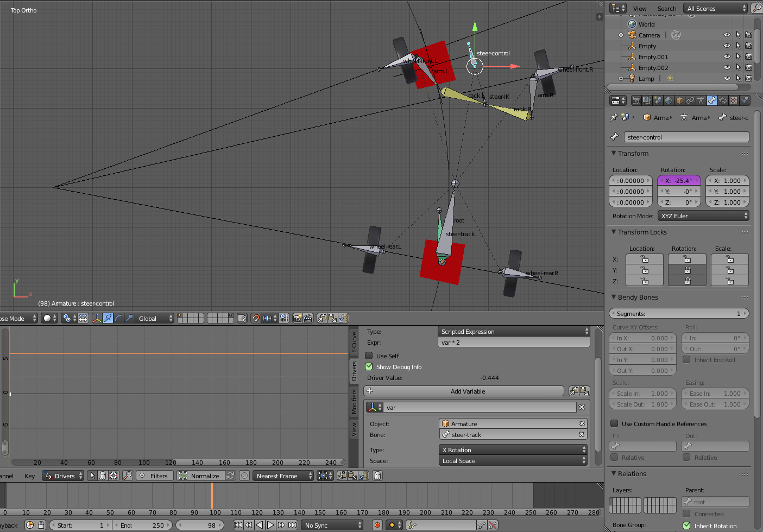Image resolution: width=763 pixels, height=532 pixels.
Task: Click the steer-control bone name field
Action: click(686, 137)
